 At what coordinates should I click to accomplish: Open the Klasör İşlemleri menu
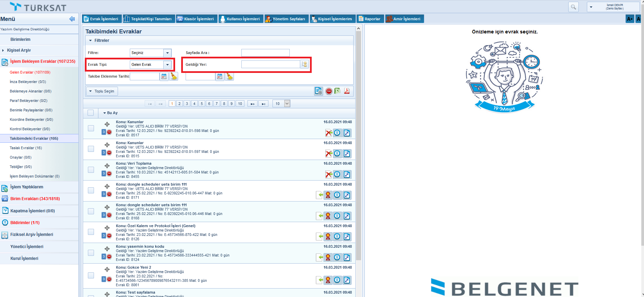coord(196,19)
